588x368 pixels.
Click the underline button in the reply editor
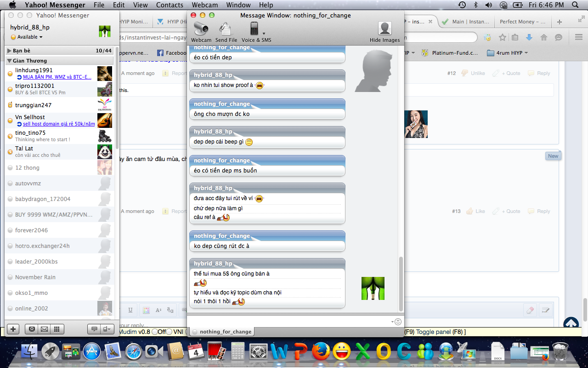pos(130,310)
